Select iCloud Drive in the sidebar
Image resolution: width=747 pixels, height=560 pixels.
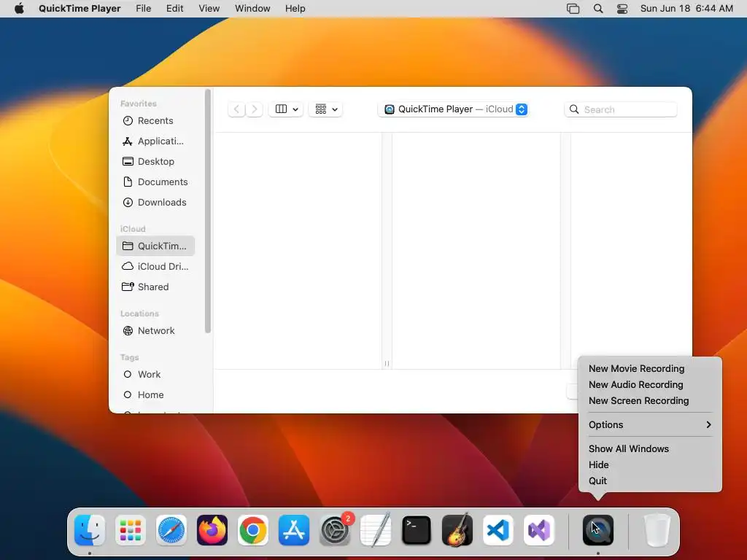155,267
